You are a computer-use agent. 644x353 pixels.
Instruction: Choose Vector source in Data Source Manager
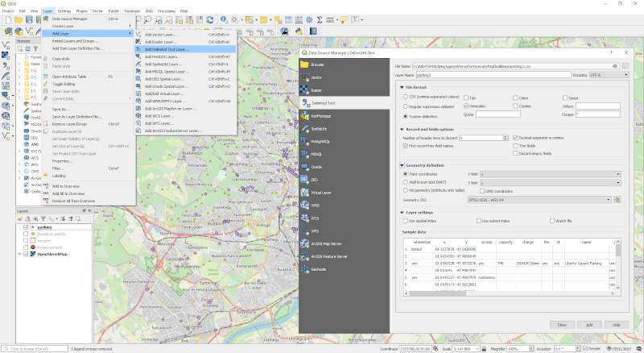(x=345, y=77)
